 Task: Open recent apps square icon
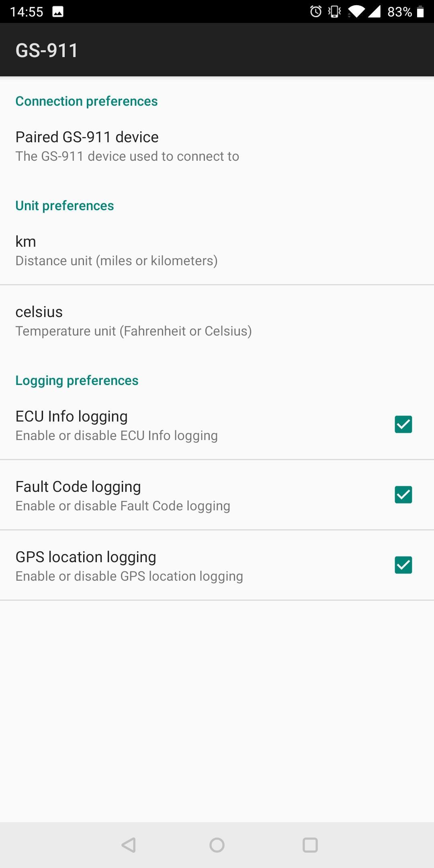[x=310, y=845]
